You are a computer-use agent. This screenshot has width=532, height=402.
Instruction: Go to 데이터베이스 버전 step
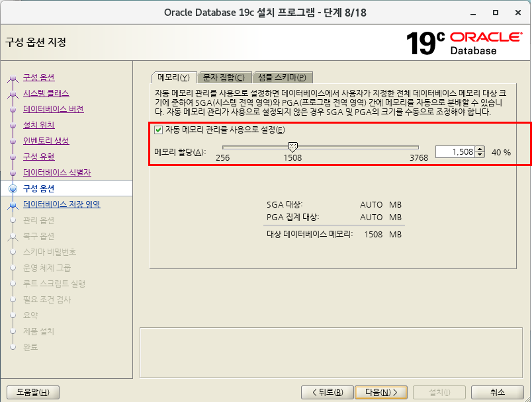point(54,109)
